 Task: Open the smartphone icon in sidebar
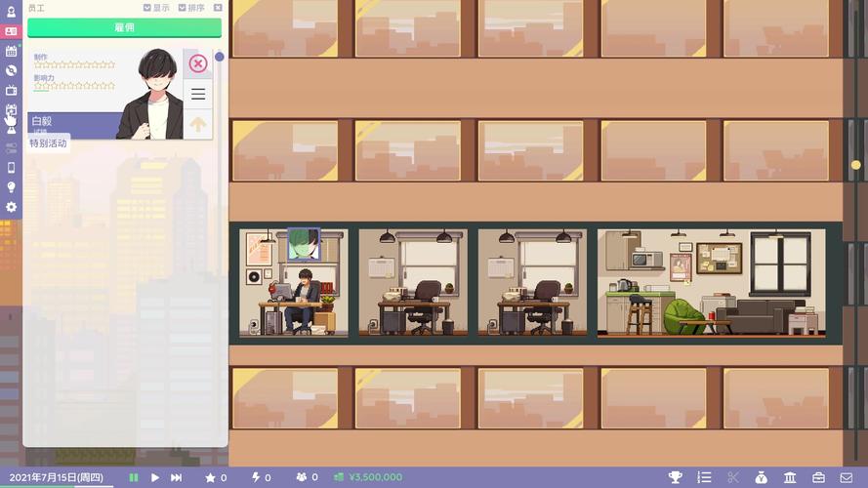click(11, 168)
